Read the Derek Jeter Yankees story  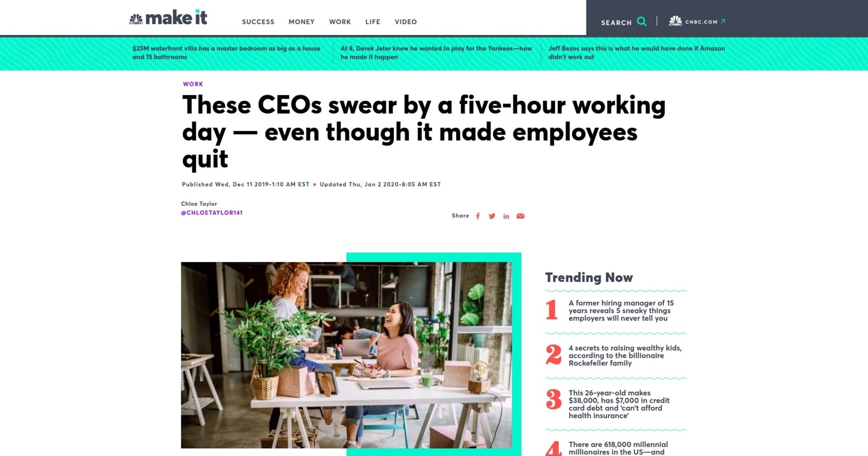point(436,52)
